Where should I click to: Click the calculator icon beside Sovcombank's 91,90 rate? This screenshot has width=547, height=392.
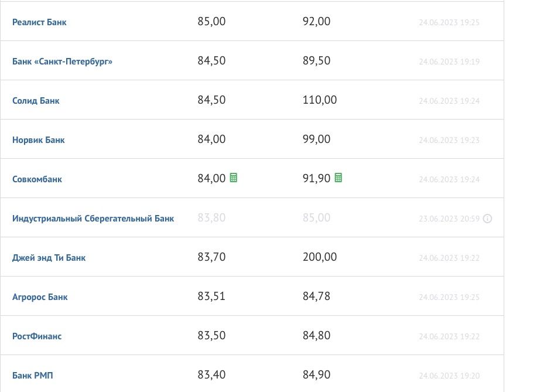click(x=339, y=178)
